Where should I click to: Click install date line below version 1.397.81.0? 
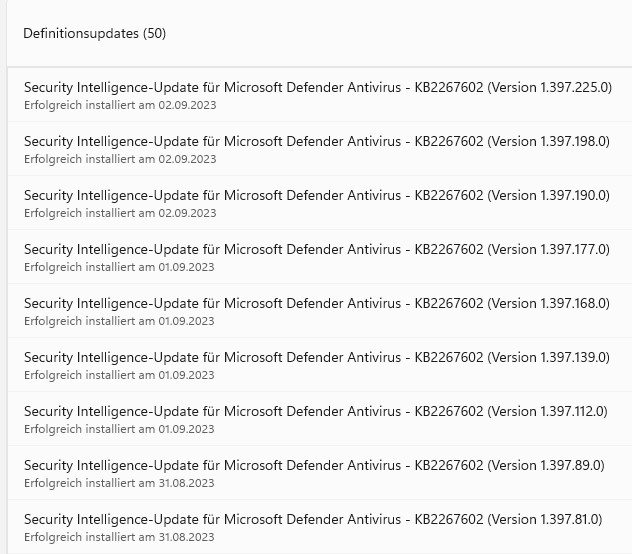tap(119, 537)
